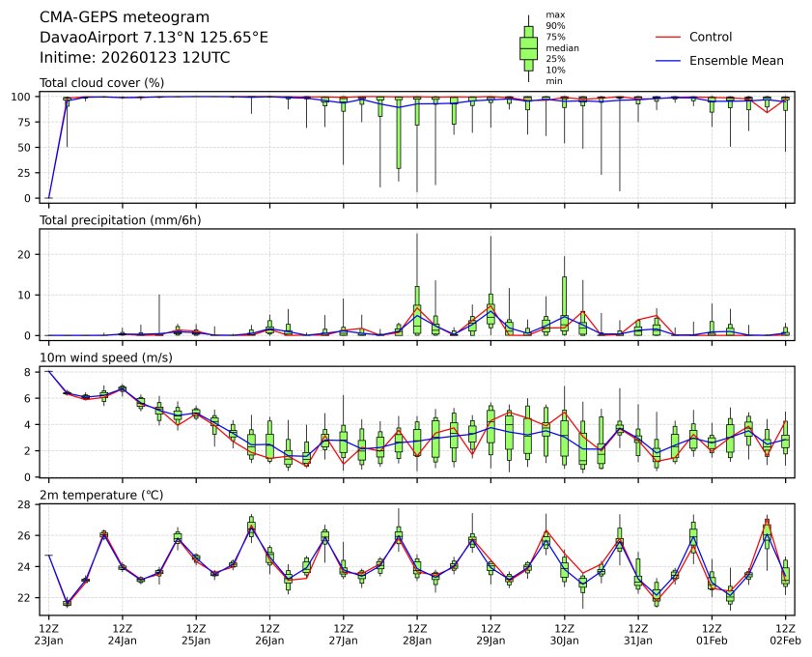The height and width of the screenshot is (657, 812).
Task: Click the '10m wind speed (m/s)' panel title
Action: 106,358
